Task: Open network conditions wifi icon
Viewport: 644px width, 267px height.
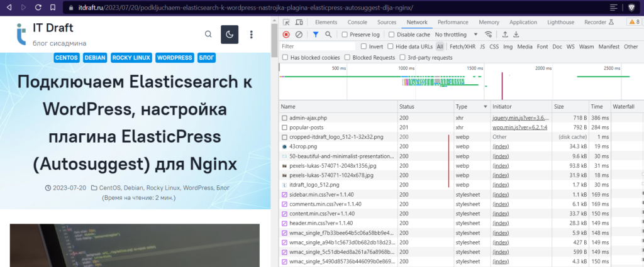Action: (x=488, y=35)
